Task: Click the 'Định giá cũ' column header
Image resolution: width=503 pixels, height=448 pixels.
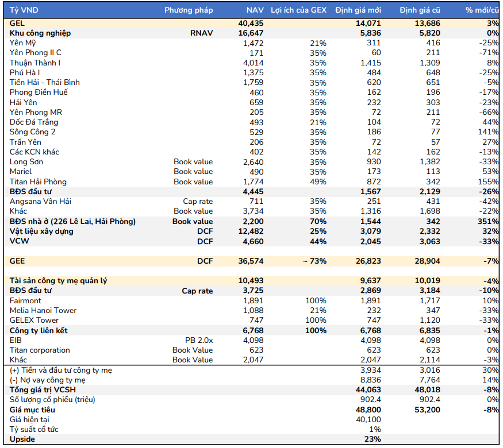Action: point(420,10)
